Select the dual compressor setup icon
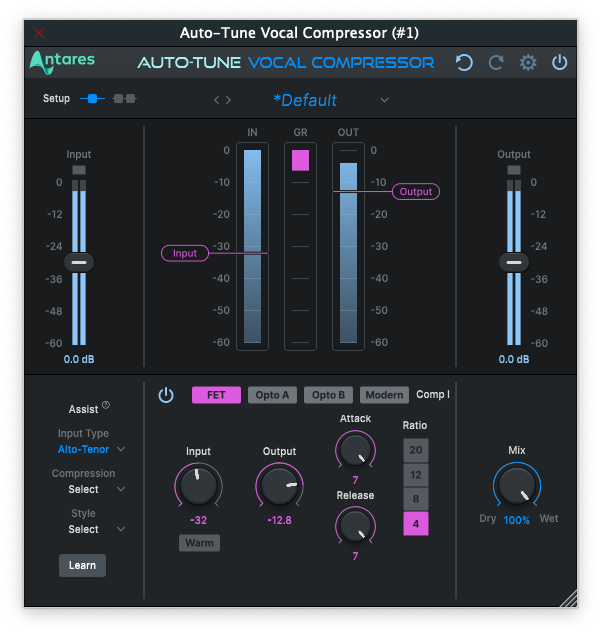The width and height of the screenshot is (601, 635). click(x=124, y=98)
